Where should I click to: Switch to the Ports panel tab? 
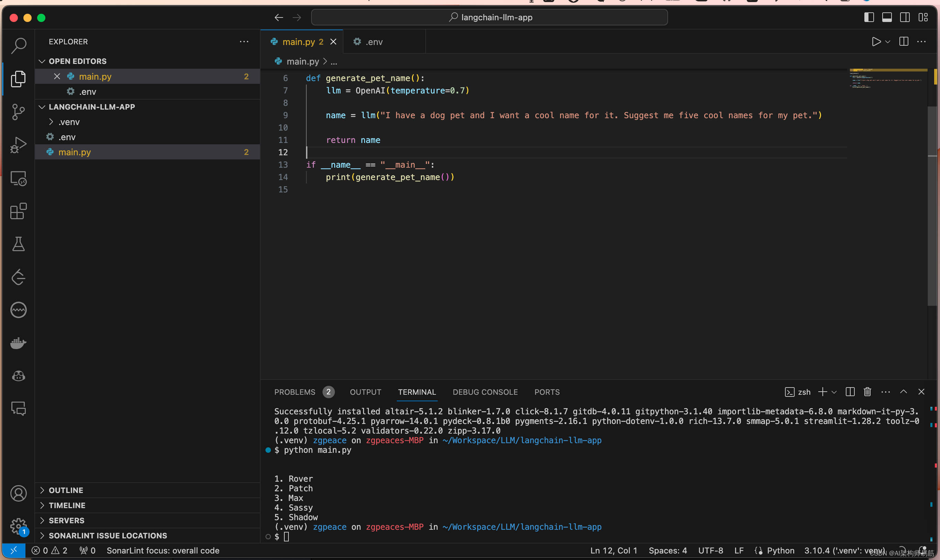(x=547, y=392)
